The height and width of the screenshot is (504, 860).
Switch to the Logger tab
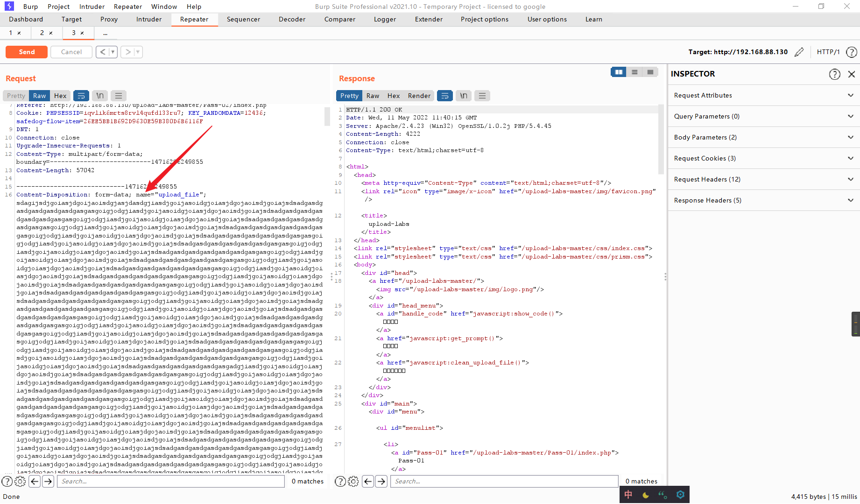(x=385, y=19)
